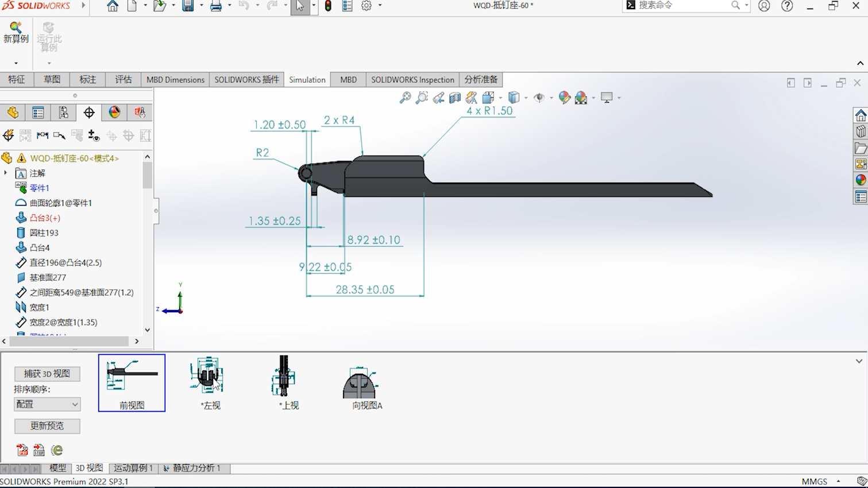Click the Publish STEP 242 icon

[39, 450]
